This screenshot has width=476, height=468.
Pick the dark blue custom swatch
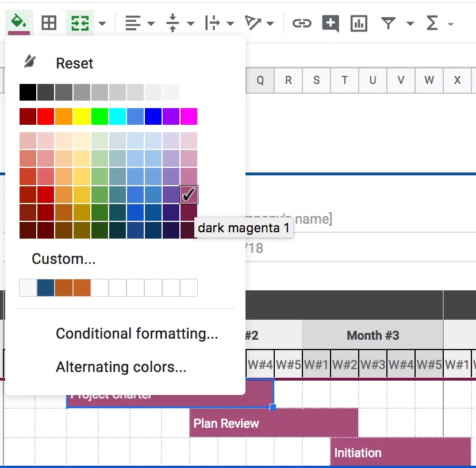[46, 287]
